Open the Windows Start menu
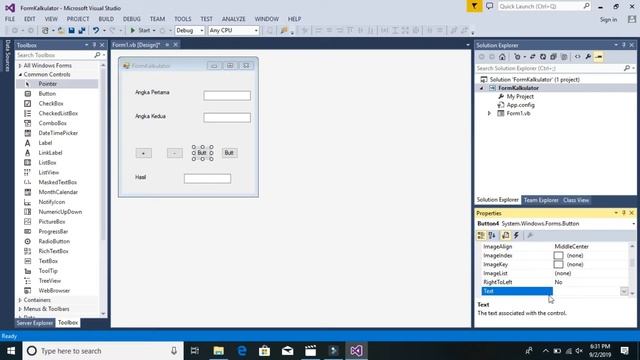Screen dimensions: 640x360 pyautogui.click(x=11, y=351)
